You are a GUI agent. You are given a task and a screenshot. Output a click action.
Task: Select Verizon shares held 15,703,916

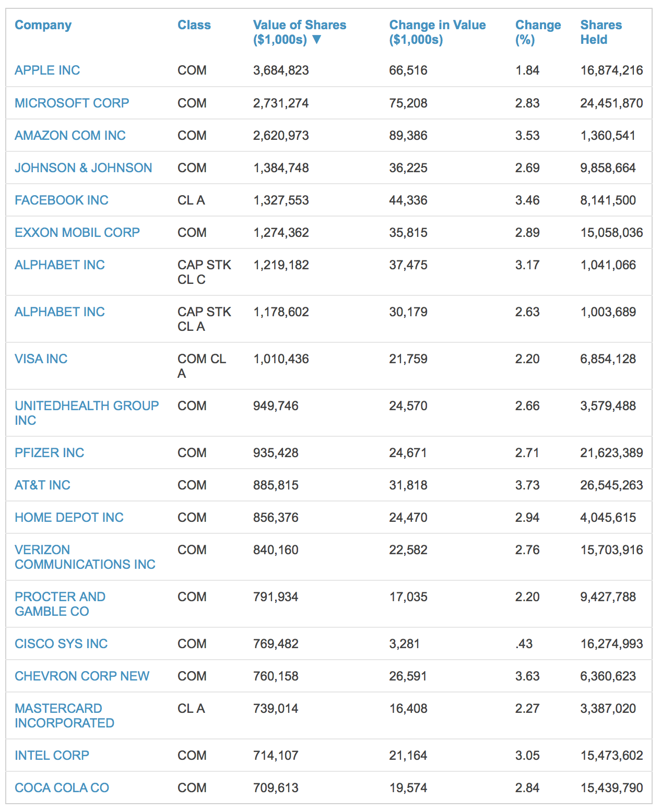click(612, 550)
